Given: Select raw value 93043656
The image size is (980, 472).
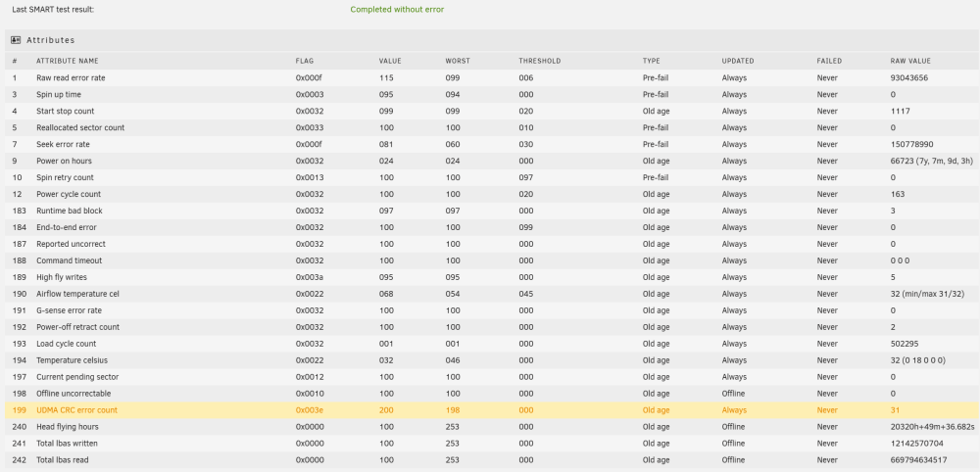Looking at the screenshot, I should (x=908, y=78).
